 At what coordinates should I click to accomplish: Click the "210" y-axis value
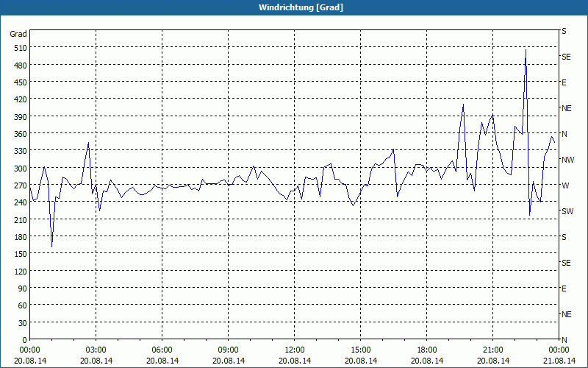point(21,220)
